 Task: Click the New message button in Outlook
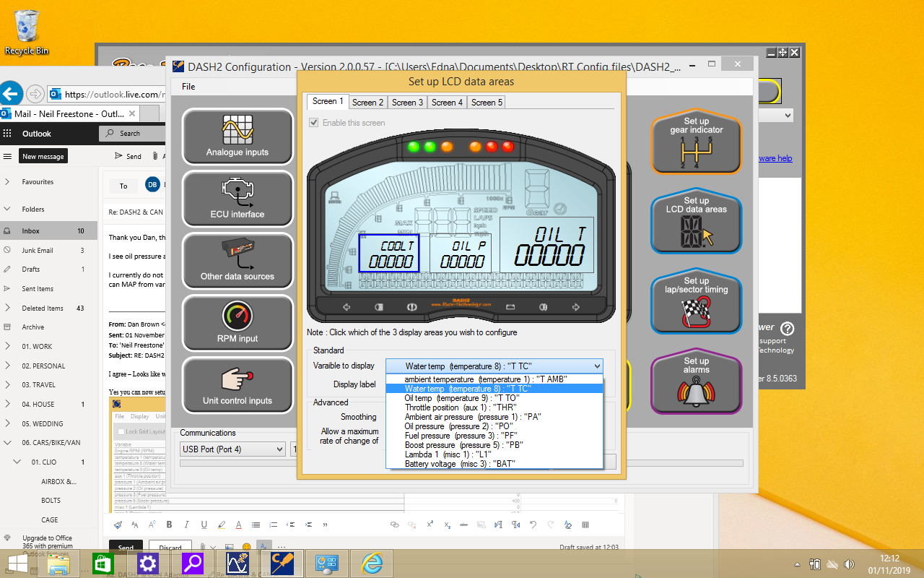(x=43, y=156)
